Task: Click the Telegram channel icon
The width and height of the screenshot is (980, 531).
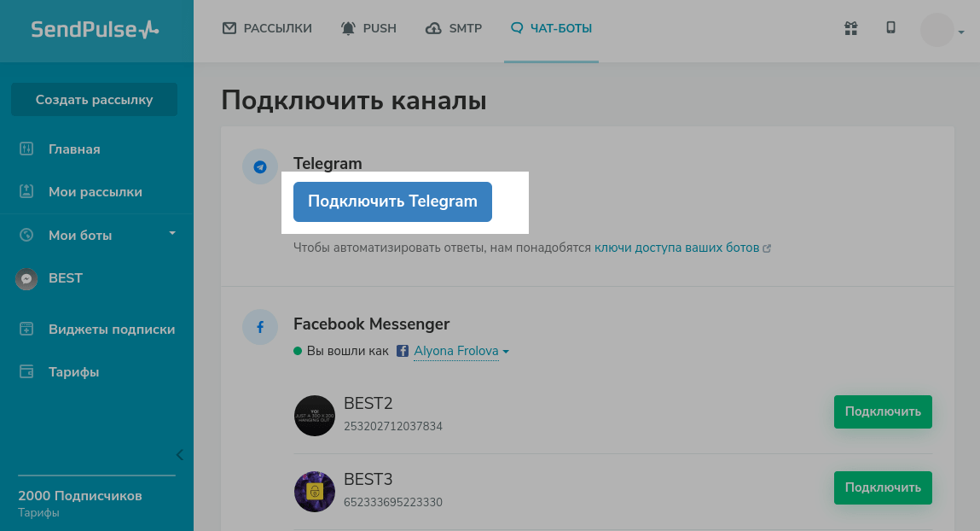Action: [x=260, y=166]
